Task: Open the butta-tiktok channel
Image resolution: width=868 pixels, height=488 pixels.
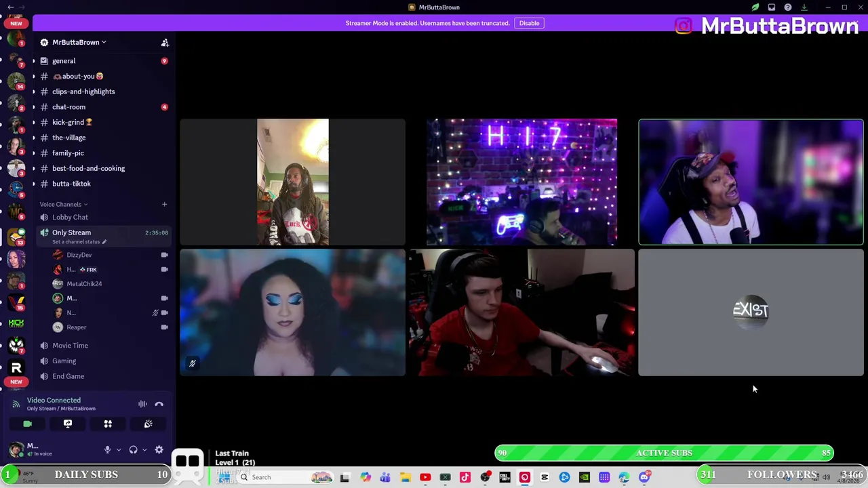Action: 104,184
